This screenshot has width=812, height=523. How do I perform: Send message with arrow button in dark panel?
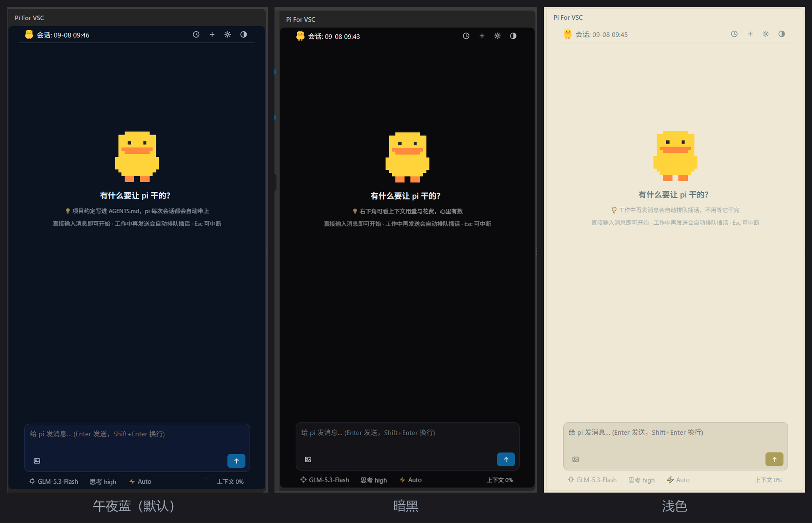click(506, 460)
